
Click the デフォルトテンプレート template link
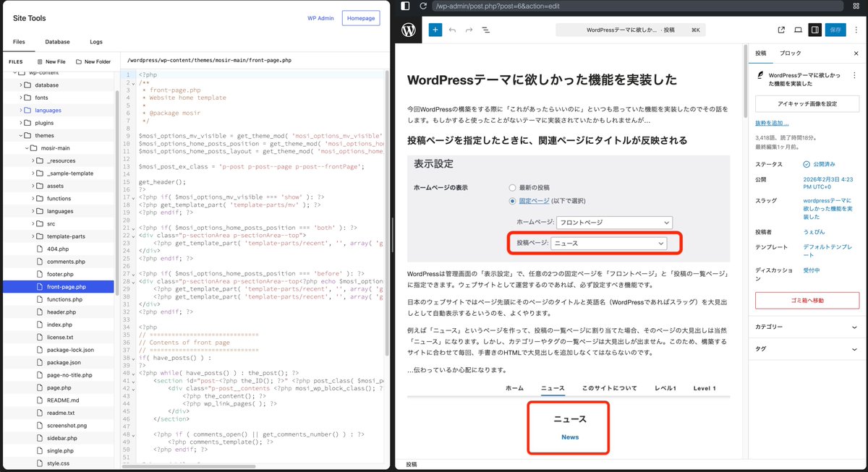point(827,251)
